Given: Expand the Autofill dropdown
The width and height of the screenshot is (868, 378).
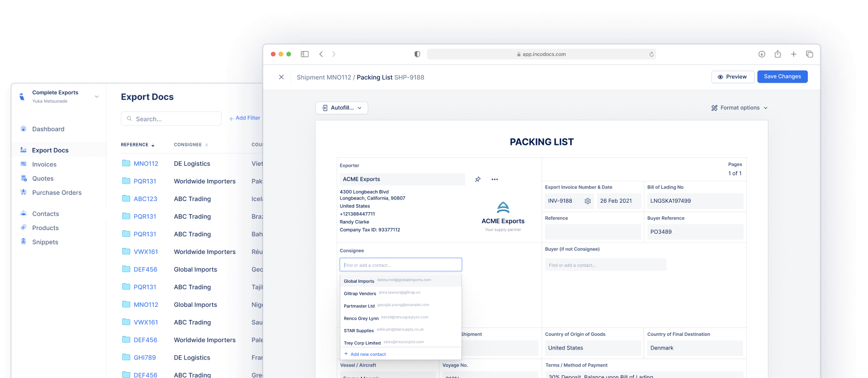Looking at the screenshot, I should (342, 108).
